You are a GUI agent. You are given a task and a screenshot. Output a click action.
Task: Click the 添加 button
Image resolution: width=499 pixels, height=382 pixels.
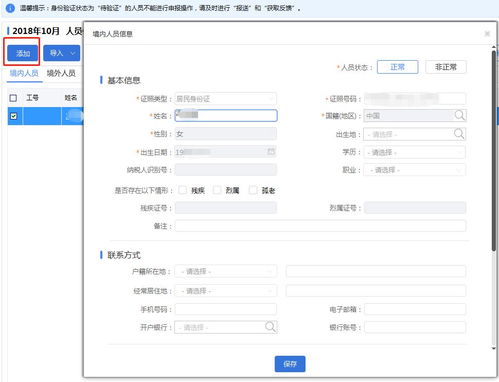pos(23,53)
